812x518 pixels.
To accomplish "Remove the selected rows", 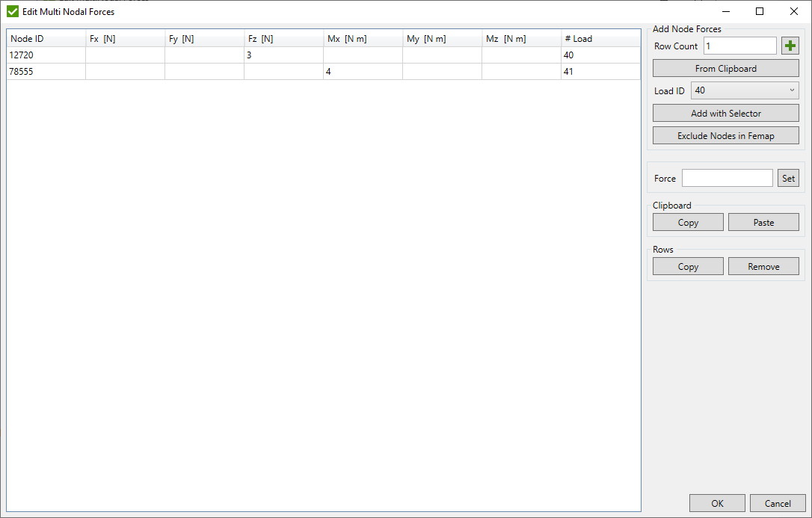I will pos(763,267).
